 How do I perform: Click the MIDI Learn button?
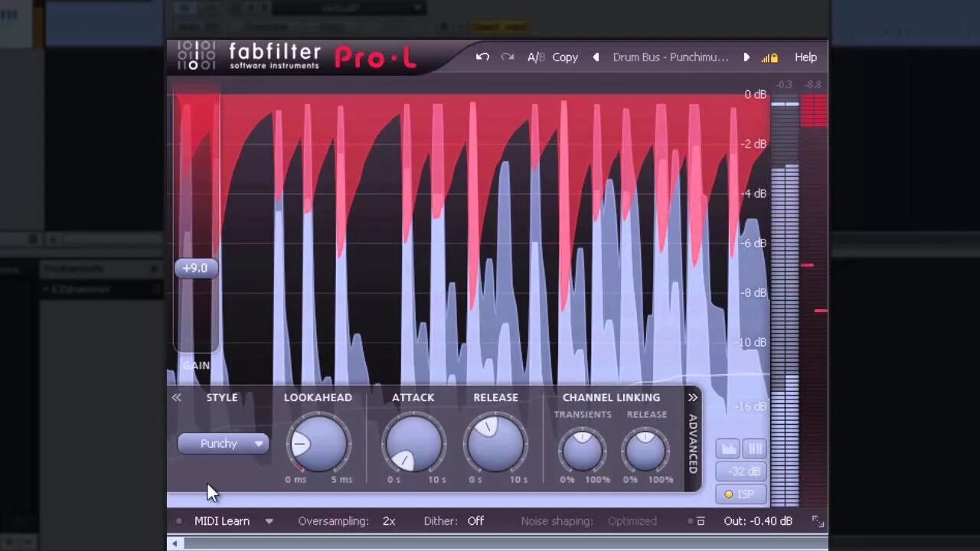pos(222,521)
